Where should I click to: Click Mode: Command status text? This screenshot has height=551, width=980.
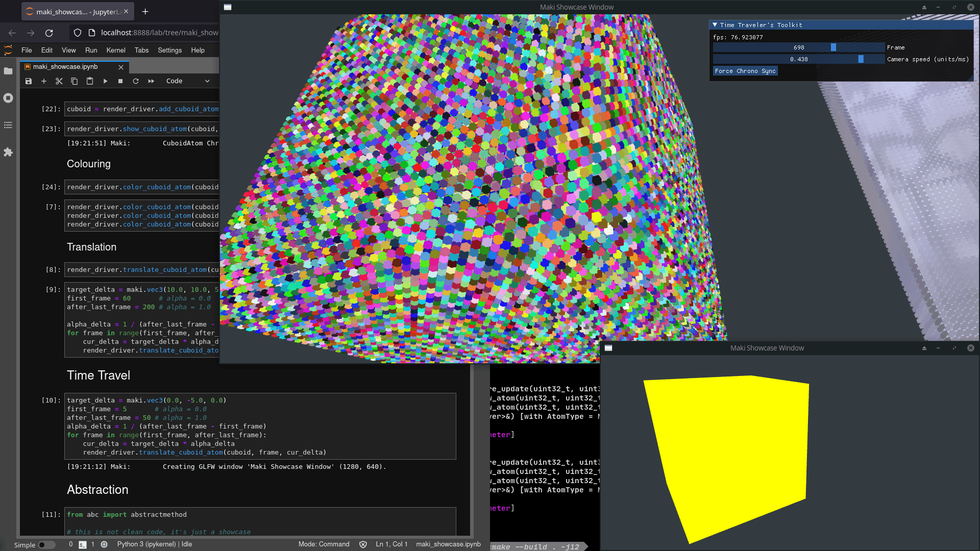point(324,544)
